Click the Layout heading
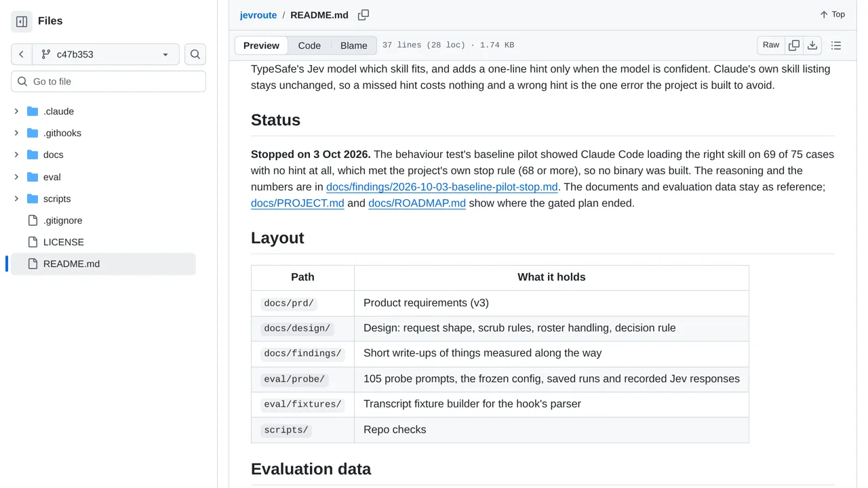The height and width of the screenshot is (488, 868). coord(277,238)
